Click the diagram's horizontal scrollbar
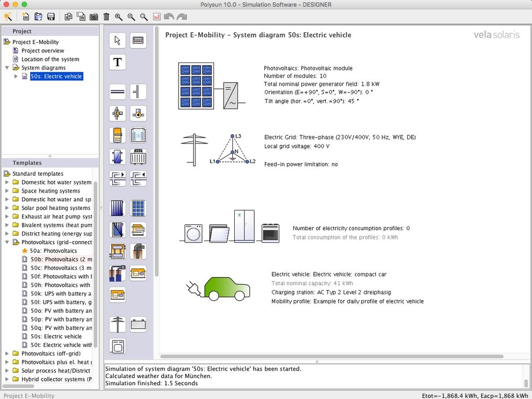Screen dimensions: 532x399 [x=331, y=357]
